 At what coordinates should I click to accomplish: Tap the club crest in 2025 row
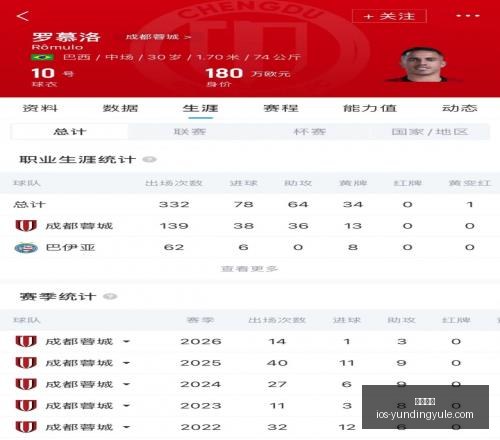click(x=26, y=363)
